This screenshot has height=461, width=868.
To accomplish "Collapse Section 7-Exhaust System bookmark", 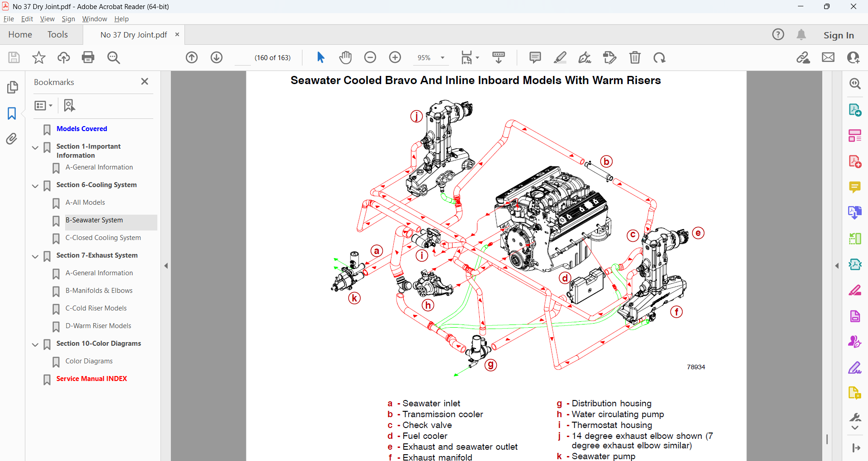I will pyautogui.click(x=35, y=256).
